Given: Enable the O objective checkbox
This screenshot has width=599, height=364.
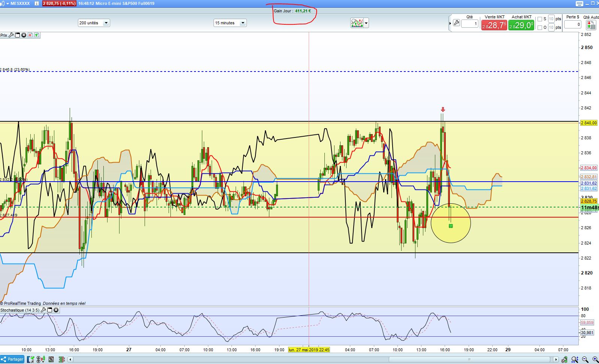Looking at the screenshot, I should tap(540, 27).
